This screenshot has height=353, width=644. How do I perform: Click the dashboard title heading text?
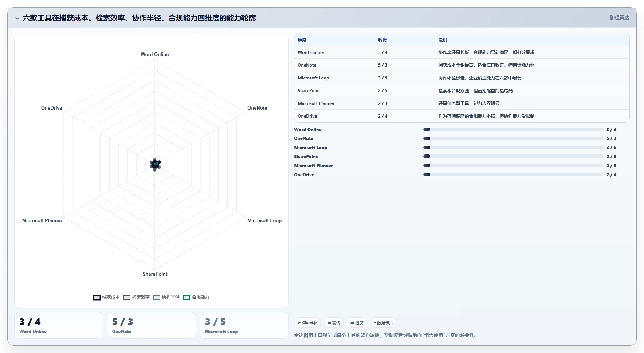tap(139, 18)
